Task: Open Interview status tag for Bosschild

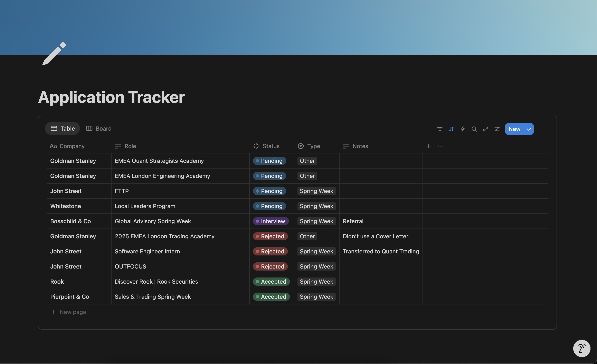Action: (x=271, y=221)
